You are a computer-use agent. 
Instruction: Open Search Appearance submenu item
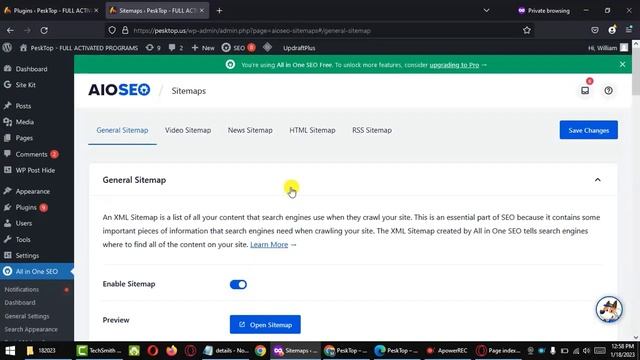point(31,329)
